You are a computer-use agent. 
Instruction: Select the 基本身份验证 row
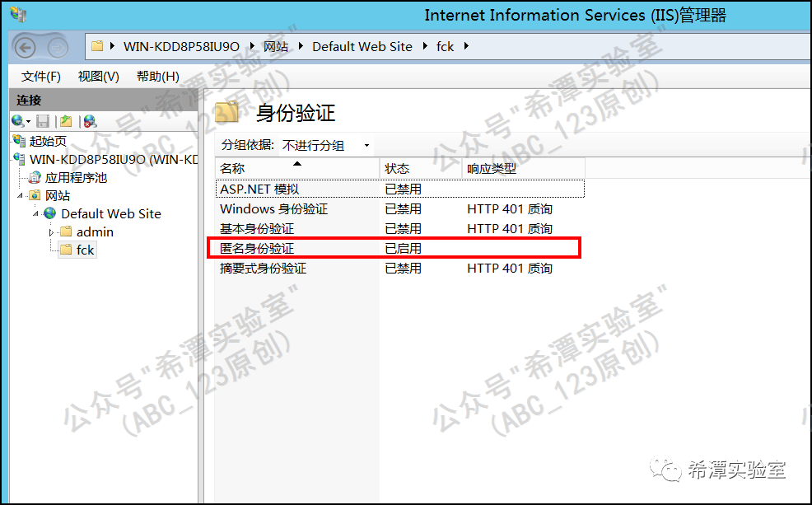pyautogui.click(x=399, y=228)
